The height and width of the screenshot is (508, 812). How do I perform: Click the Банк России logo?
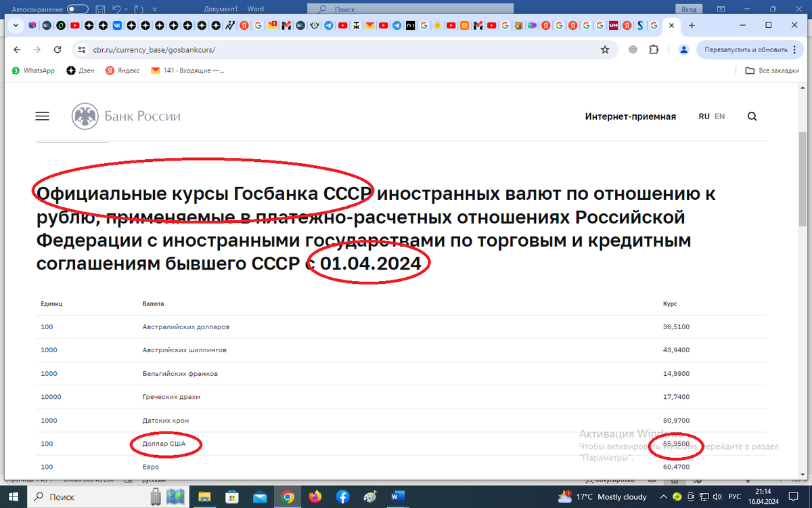click(127, 117)
